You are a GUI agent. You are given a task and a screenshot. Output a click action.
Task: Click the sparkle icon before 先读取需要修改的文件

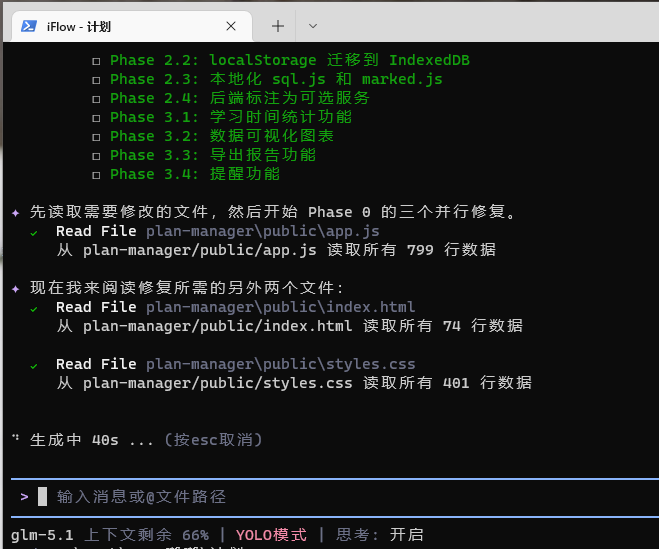pyautogui.click(x=15, y=212)
